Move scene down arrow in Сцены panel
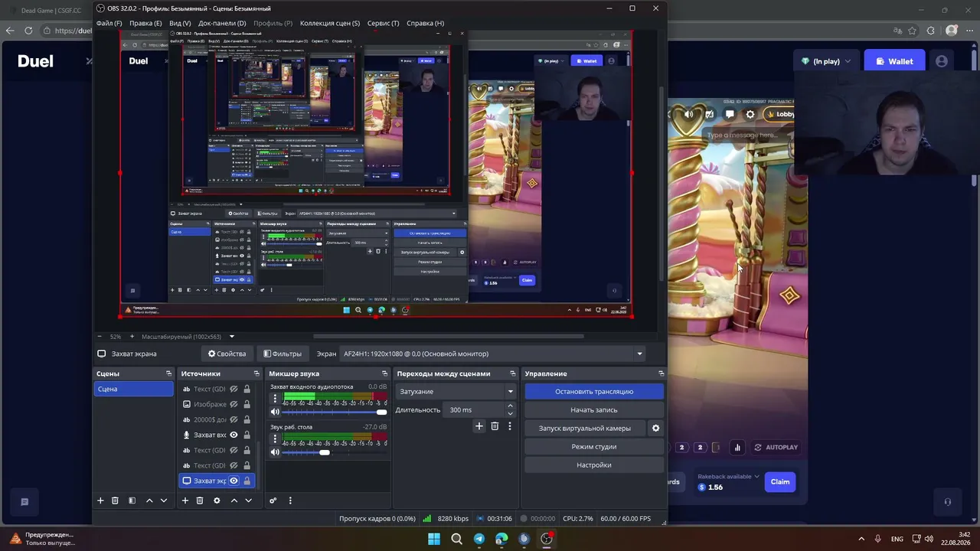Viewport: 980px width, 551px height. (163, 500)
